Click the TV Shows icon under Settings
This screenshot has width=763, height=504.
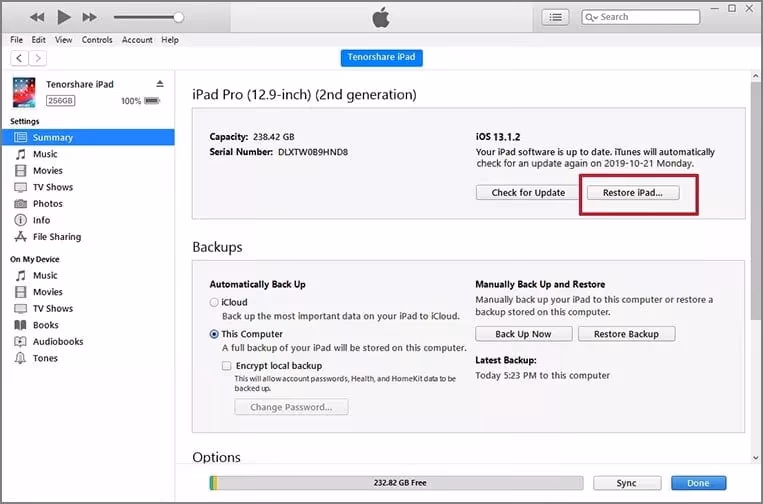point(20,187)
